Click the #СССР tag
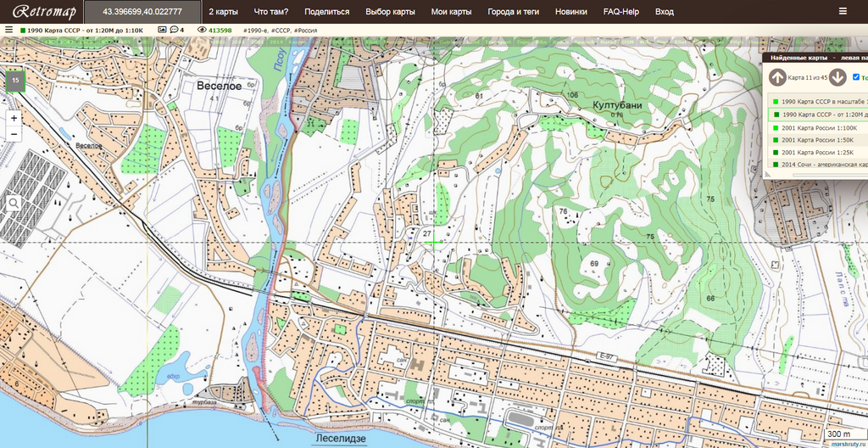The image size is (868, 448). (281, 31)
